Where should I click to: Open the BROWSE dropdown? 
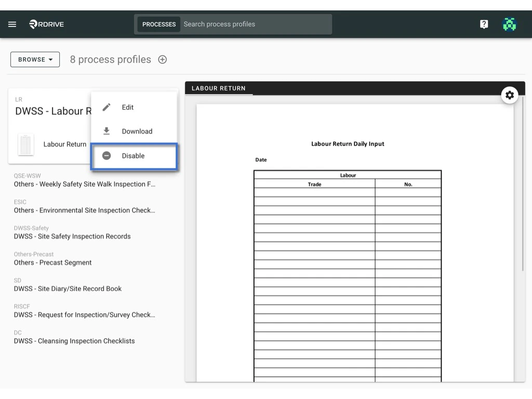coord(34,59)
